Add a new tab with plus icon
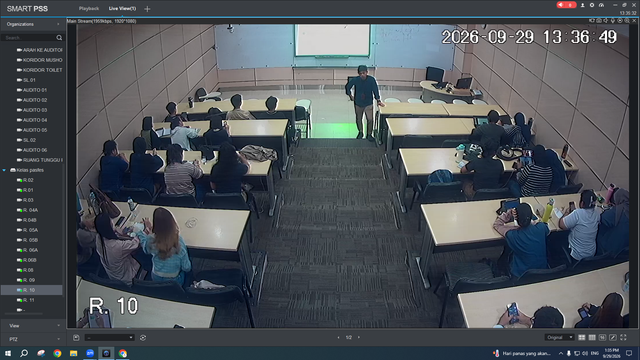This screenshot has height=360, width=640. pyautogui.click(x=147, y=9)
